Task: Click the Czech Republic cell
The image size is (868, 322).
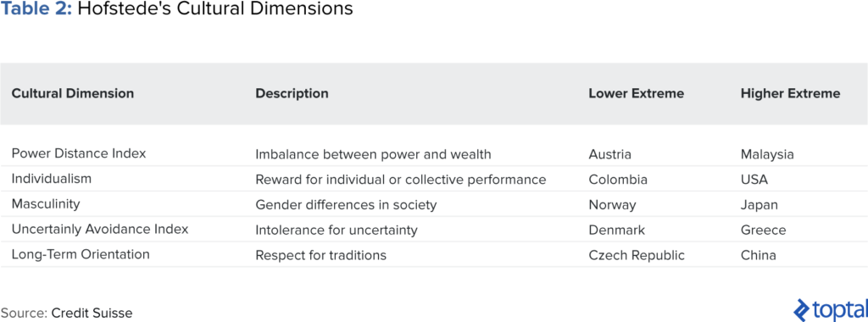Action: pos(637,256)
